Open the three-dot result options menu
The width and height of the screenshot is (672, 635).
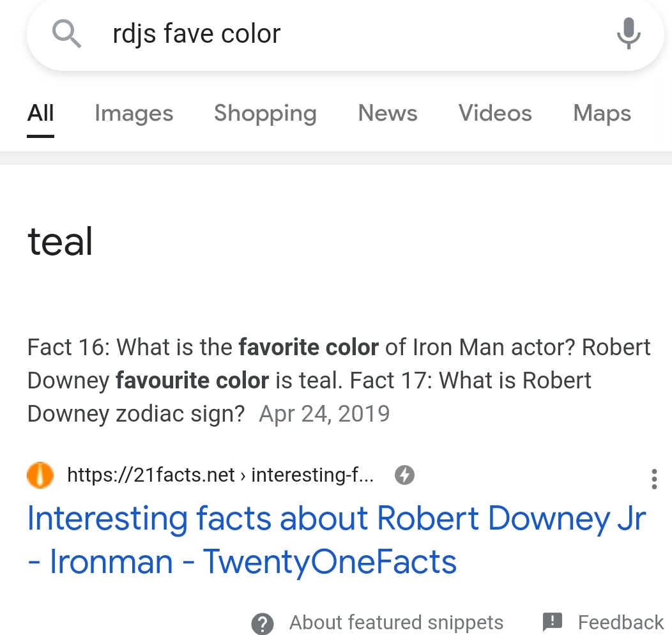[654, 479]
